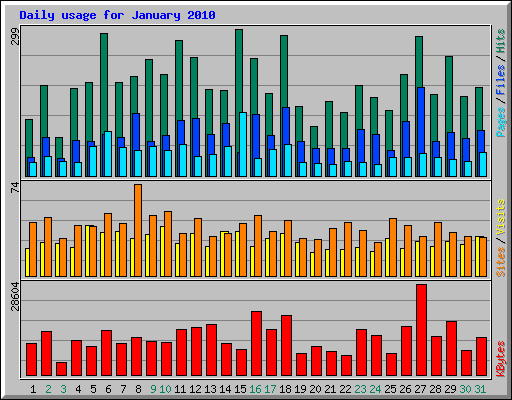Click day 25 on the x-axis
This screenshot has width=512, height=400.
390,389
